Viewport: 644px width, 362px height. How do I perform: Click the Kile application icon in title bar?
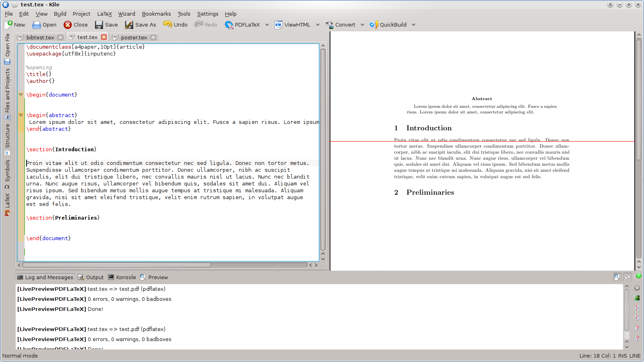coord(6,4)
